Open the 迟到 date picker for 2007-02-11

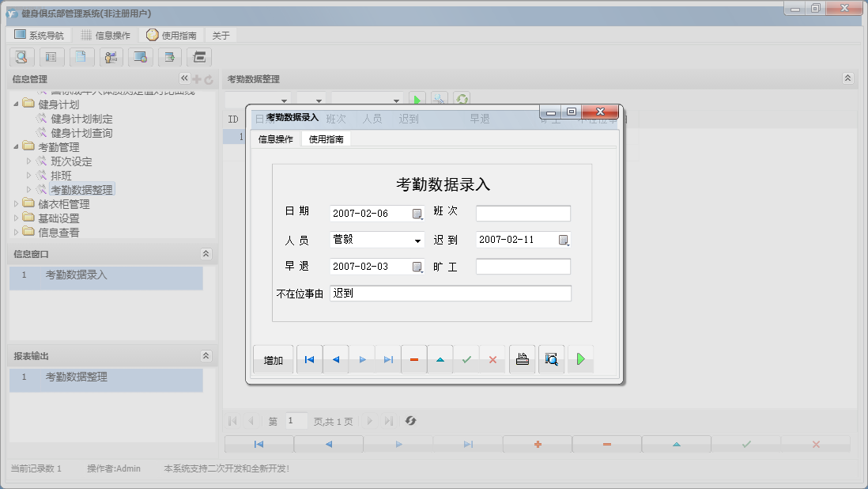click(x=563, y=239)
